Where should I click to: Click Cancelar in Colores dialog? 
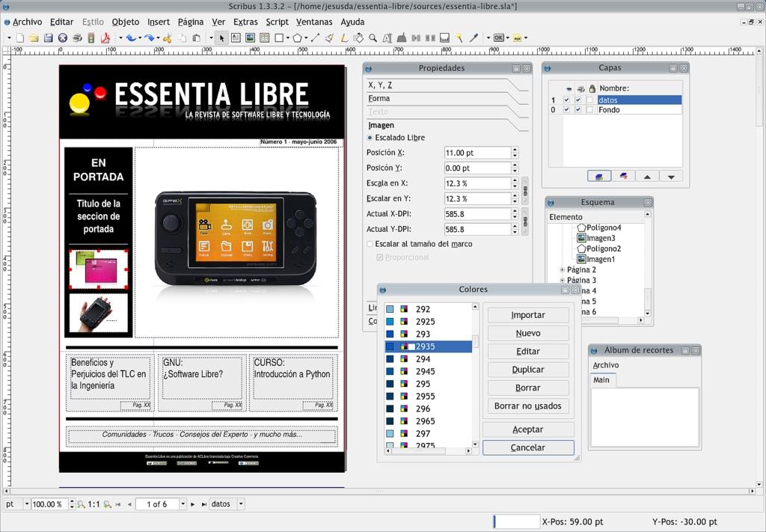click(x=528, y=447)
